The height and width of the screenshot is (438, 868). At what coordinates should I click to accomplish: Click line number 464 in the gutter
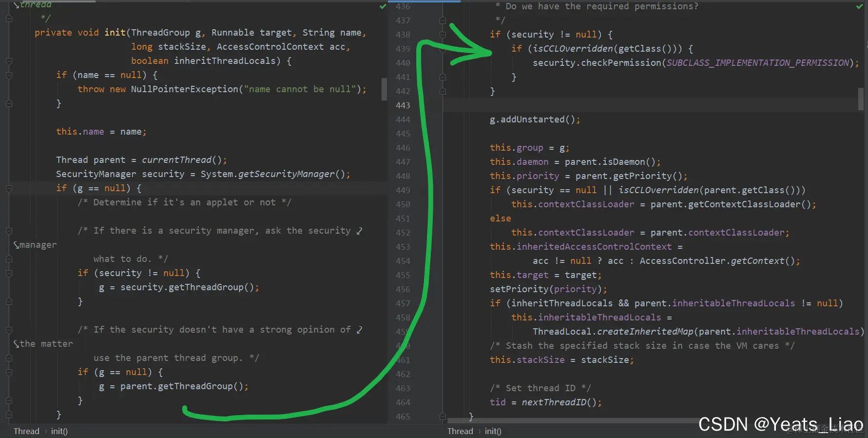[x=403, y=402]
